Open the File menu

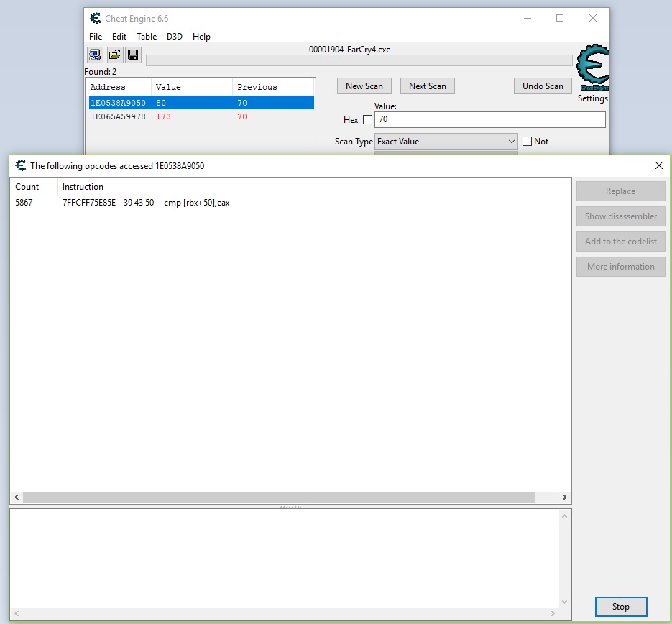click(96, 37)
